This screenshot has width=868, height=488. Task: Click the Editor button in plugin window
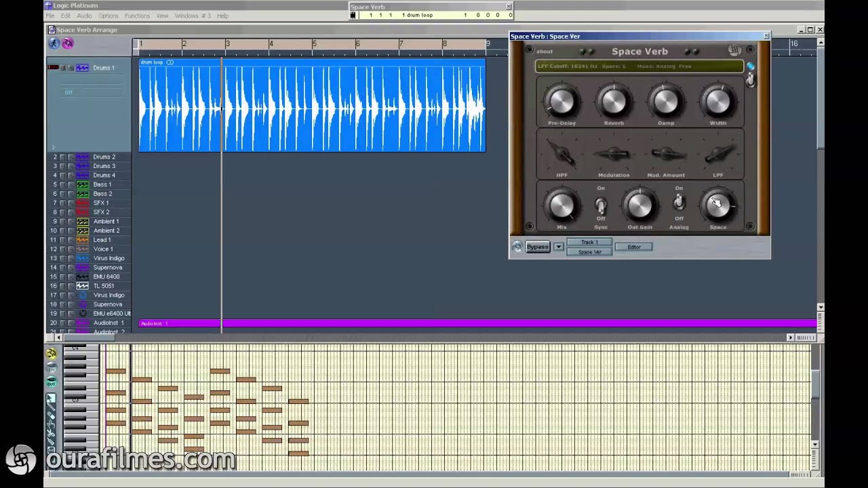click(634, 247)
